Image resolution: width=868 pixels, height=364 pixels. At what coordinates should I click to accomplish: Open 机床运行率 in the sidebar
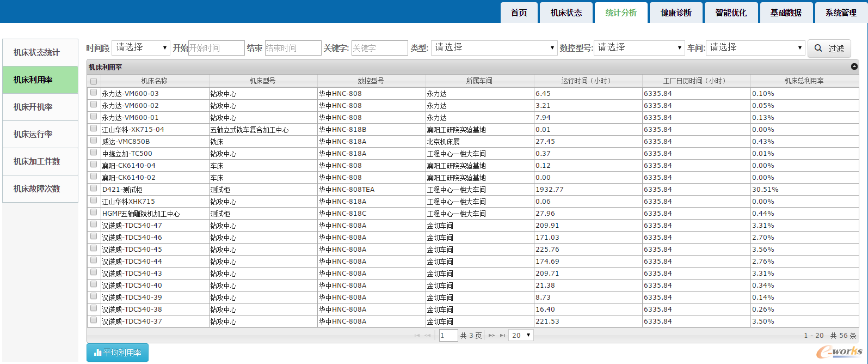coord(40,134)
